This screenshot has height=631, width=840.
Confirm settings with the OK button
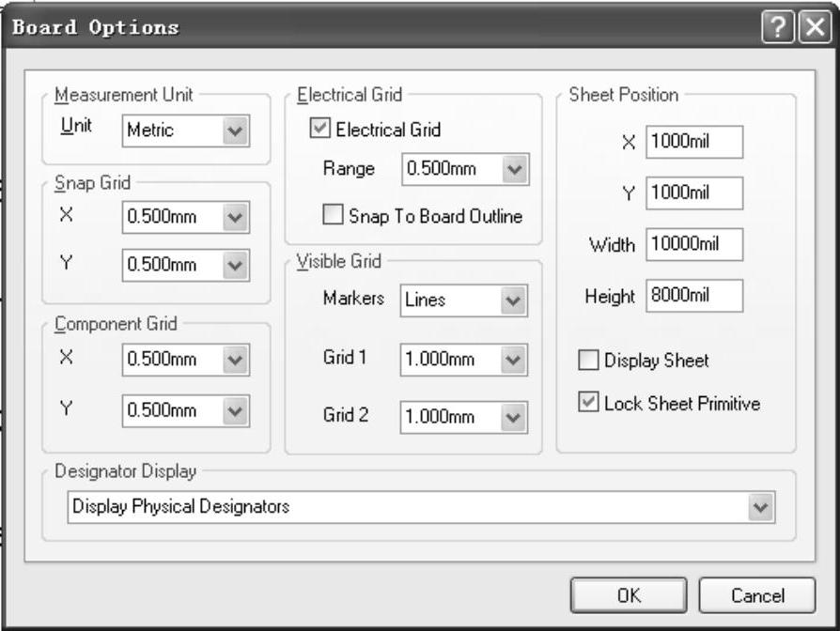click(629, 595)
